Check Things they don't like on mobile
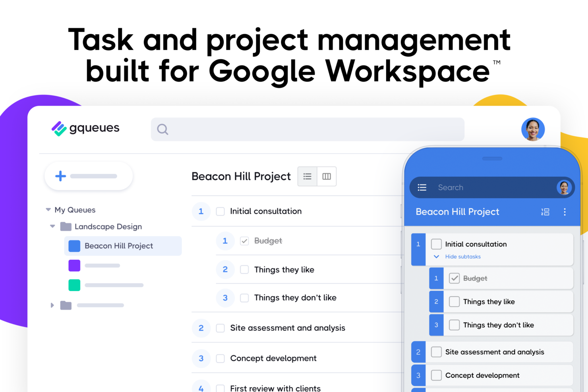Viewport: 588px width, 392px height. pos(454,325)
